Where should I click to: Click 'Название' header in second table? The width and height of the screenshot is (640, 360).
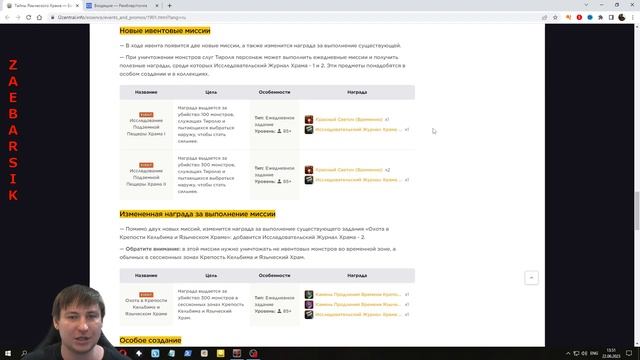pyautogui.click(x=146, y=276)
